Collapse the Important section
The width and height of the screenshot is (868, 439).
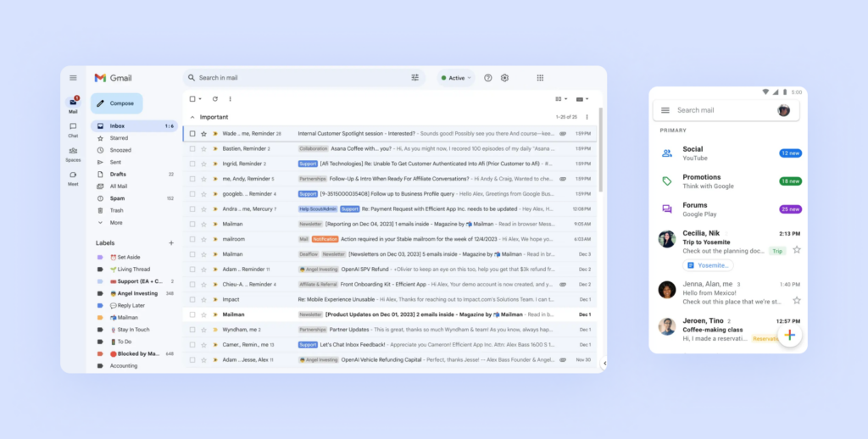(192, 117)
